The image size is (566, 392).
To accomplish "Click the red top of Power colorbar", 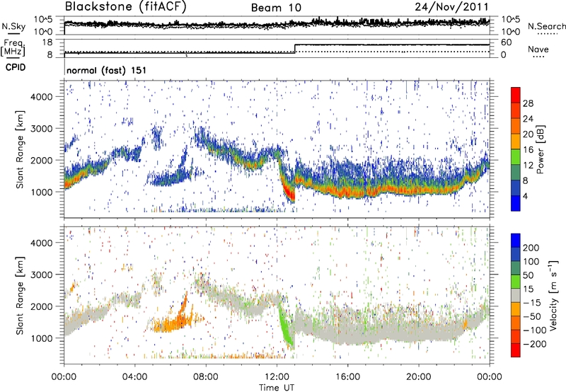I will [x=516, y=96].
